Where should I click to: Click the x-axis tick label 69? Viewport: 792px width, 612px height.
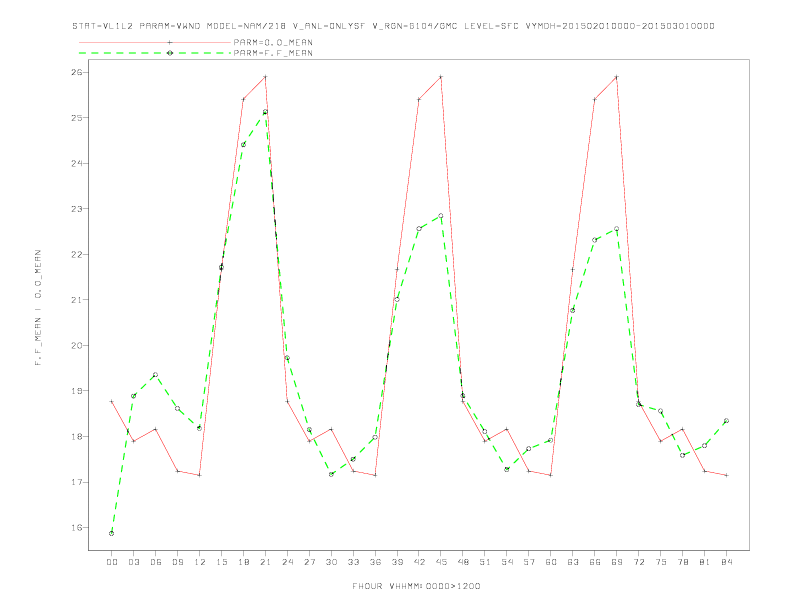617,562
